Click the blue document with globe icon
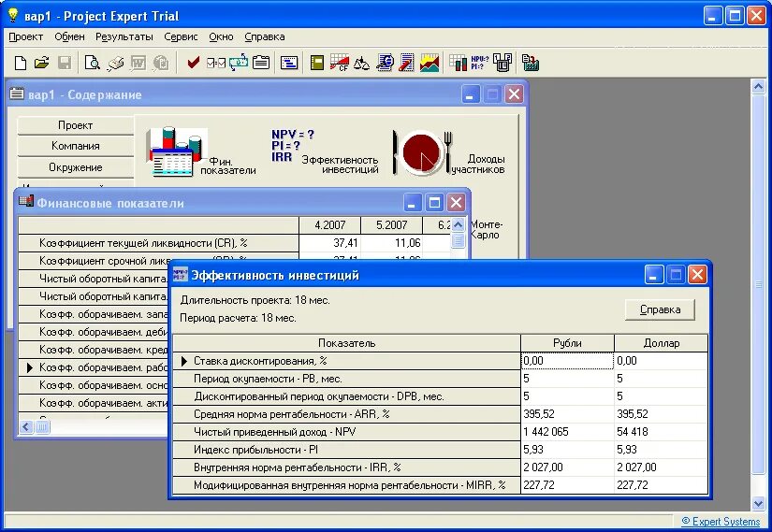 (385, 63)
